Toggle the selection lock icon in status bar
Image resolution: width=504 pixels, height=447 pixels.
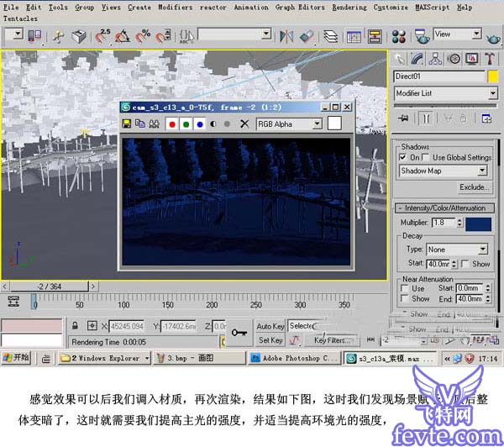(x=75, y=325)
